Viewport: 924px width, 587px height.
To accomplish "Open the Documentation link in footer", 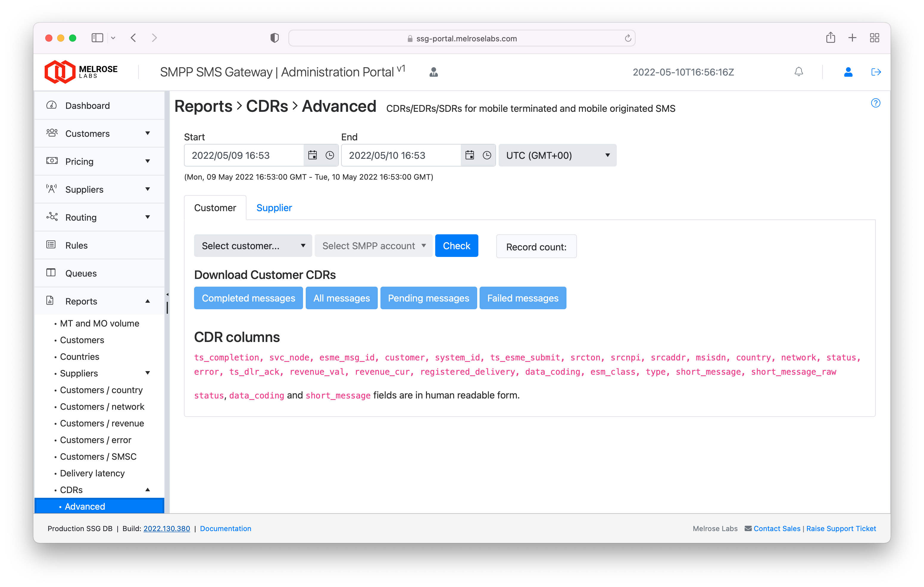I will [x=225, y=528].
